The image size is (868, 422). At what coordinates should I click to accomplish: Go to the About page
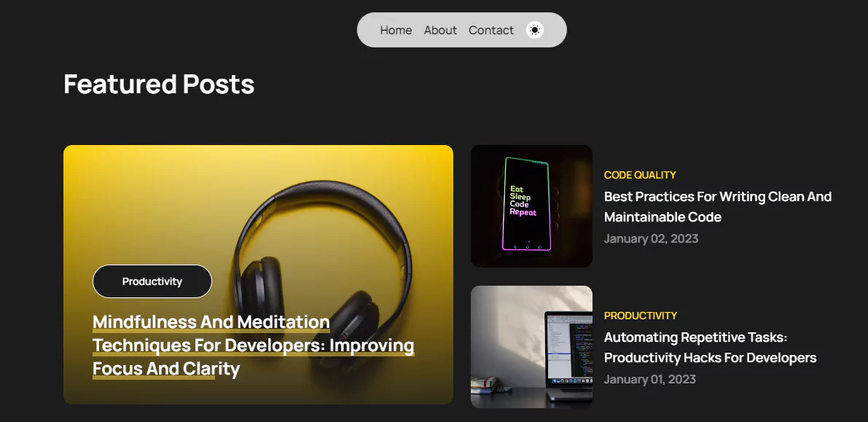click(440, 31)
